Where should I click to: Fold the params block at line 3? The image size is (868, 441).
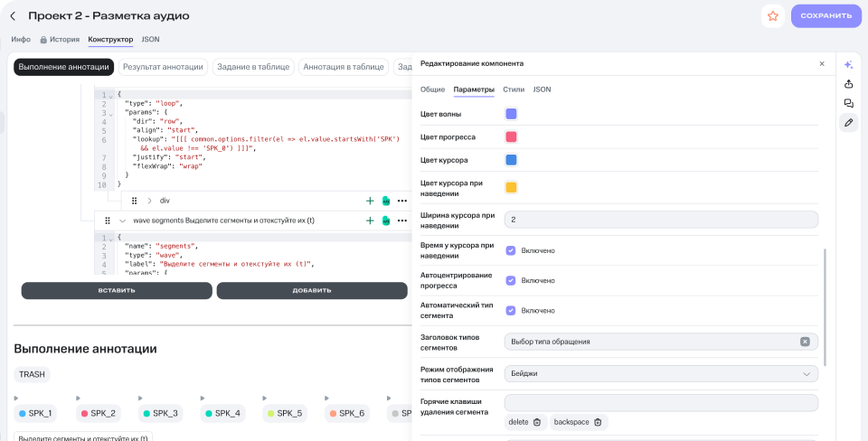coord(112,114)
